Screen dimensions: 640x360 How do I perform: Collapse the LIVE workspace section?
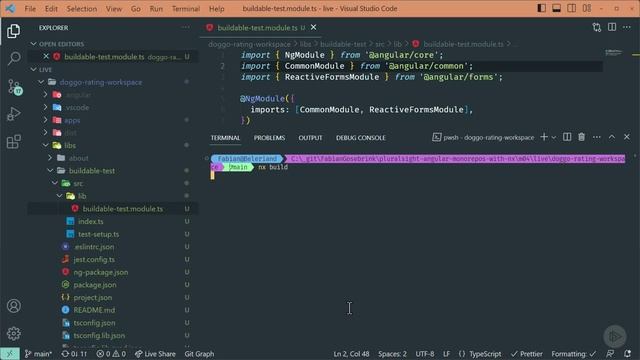(34, 69)
